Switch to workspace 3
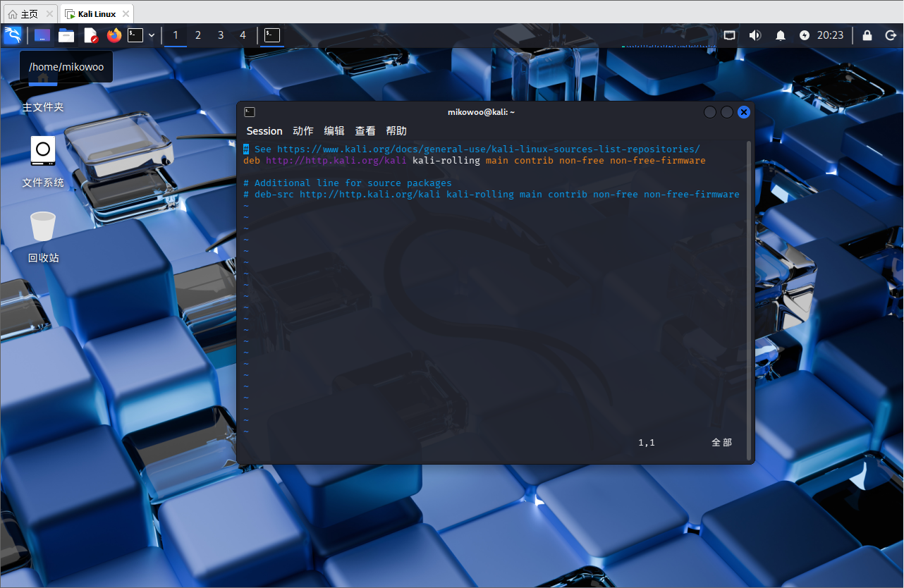This screenshot has width=904, height=588. click(221, 35)
